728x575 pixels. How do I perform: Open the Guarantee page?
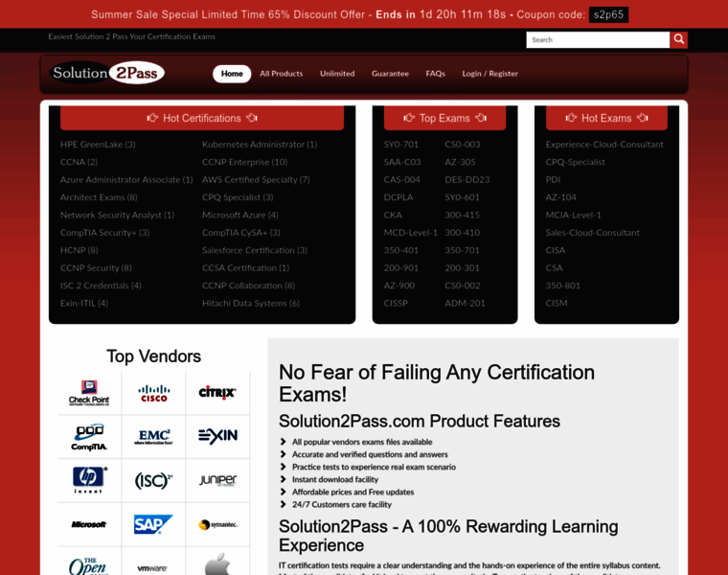(x=390, y=74)
